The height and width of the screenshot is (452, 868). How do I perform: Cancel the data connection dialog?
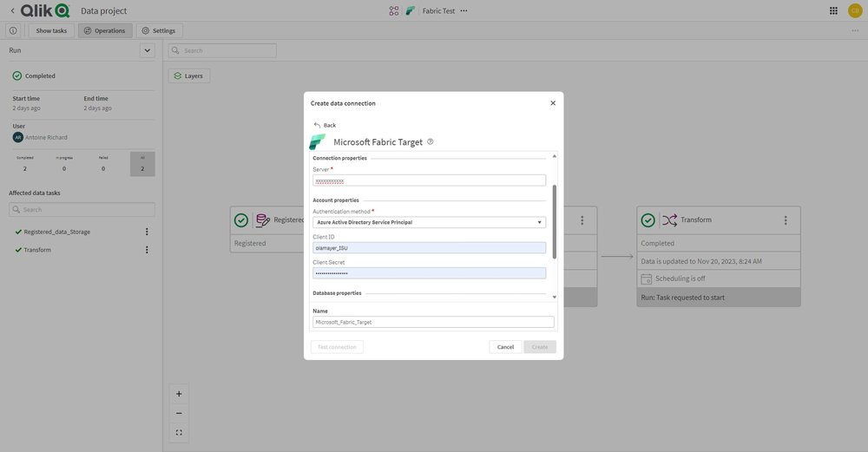coord(505,347)
